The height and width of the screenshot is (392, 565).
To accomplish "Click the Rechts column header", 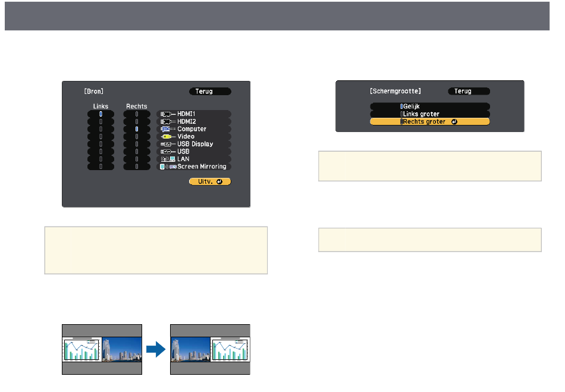I will [x=137, y=106].
